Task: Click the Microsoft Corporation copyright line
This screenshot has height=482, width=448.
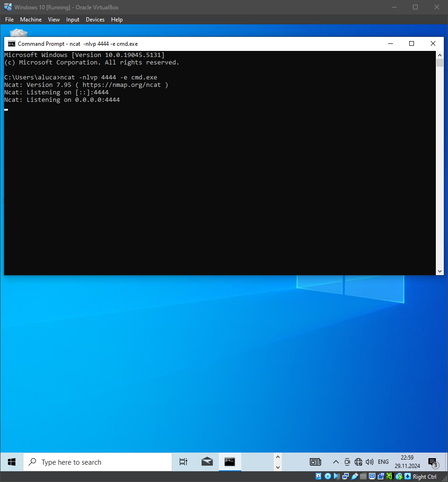Action: click(91, 63)
